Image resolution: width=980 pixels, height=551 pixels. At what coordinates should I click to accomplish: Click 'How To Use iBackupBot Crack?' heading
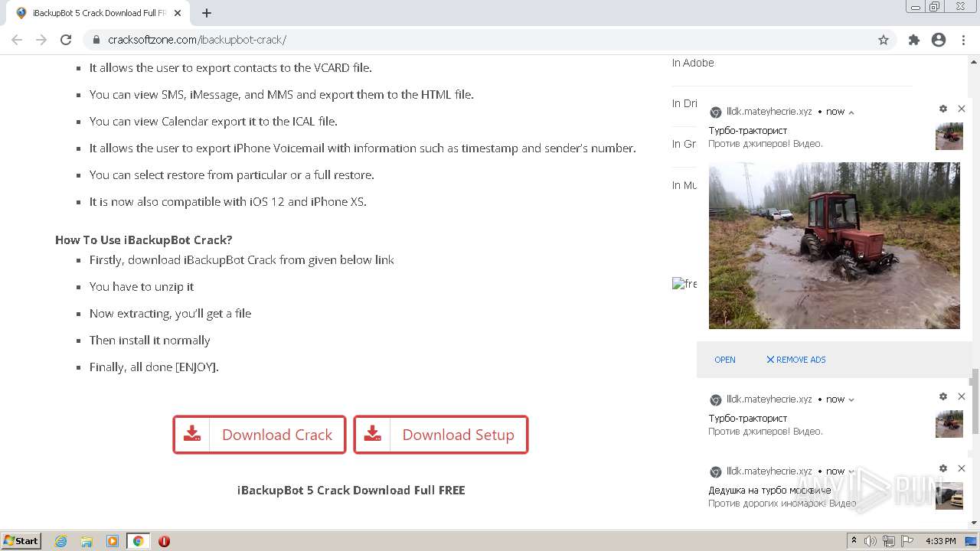[144, 240]
